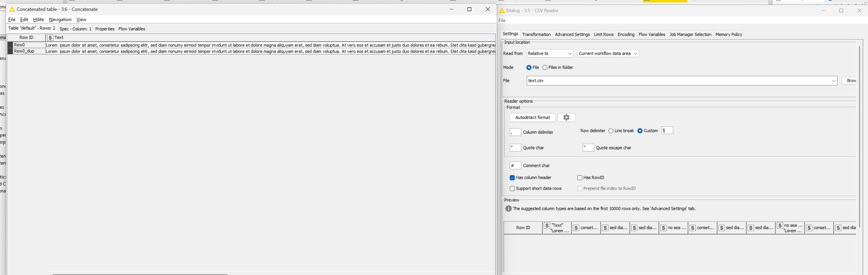Viewport: 868px width, 275px height.
Task: Click the warning triangle in the Concatenate window title
Action: pos(12,9)
